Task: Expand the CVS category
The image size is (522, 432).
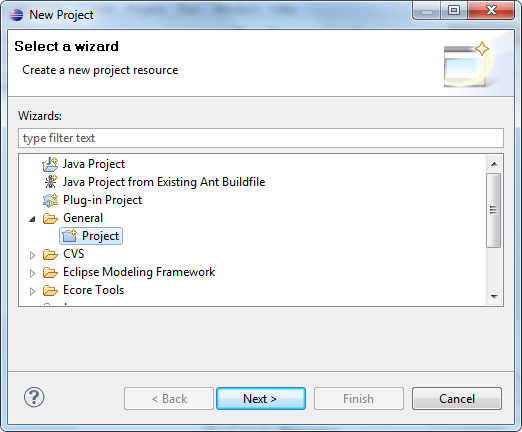Action: 32,255
